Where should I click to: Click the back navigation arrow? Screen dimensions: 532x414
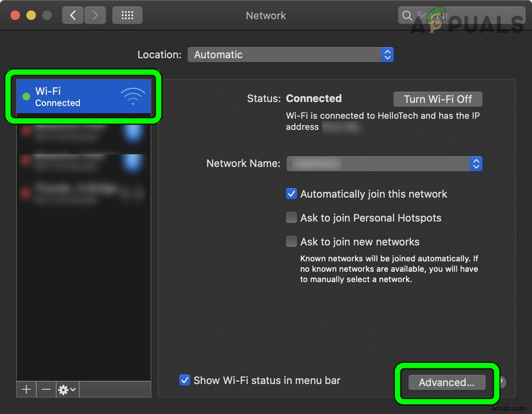[73, 15]
